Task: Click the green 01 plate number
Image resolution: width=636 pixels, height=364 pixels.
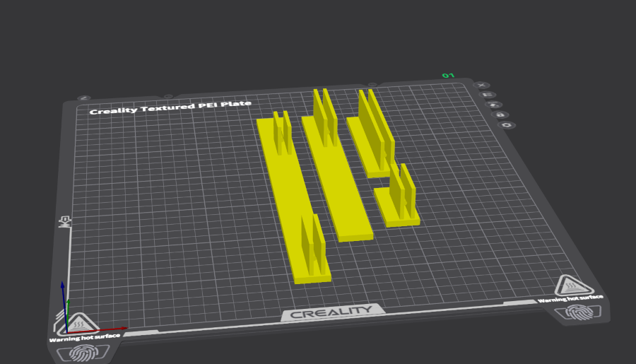Action: (x=447, y=75)
